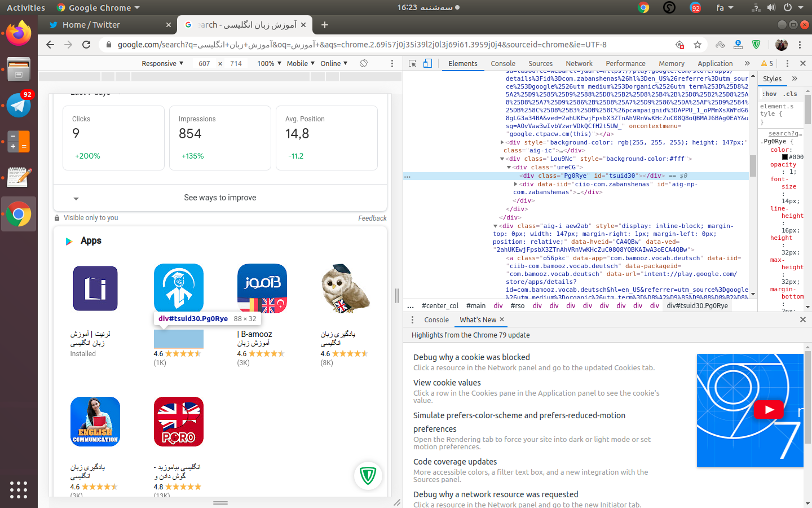812x508 pixels.
Task: Edit the viewport width field 607
Action: [204, 63]
